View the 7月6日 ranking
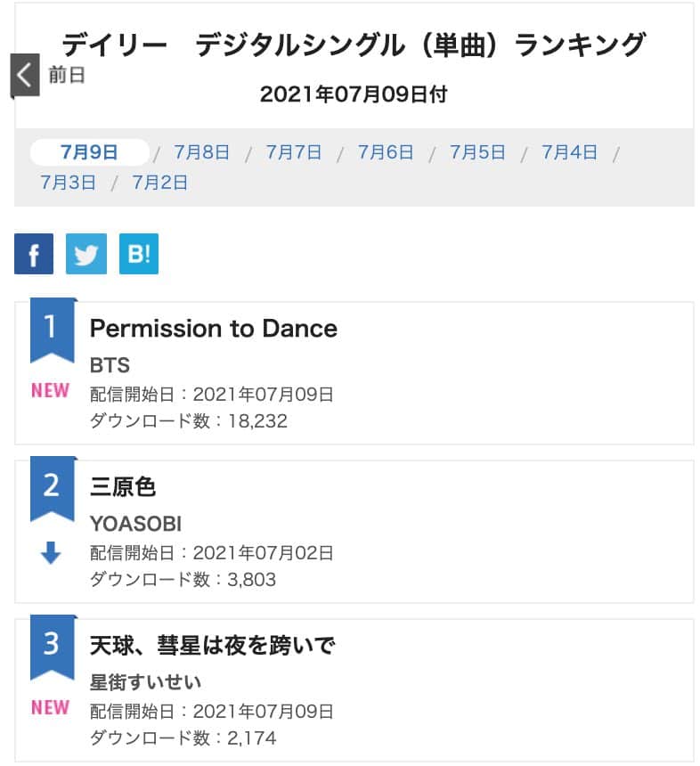 coord(386,152)
